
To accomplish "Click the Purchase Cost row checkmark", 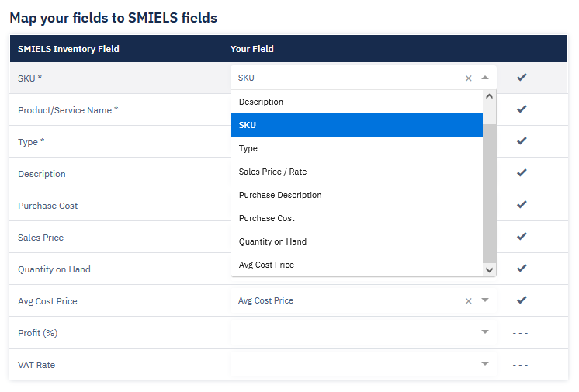I will (522, 204).
